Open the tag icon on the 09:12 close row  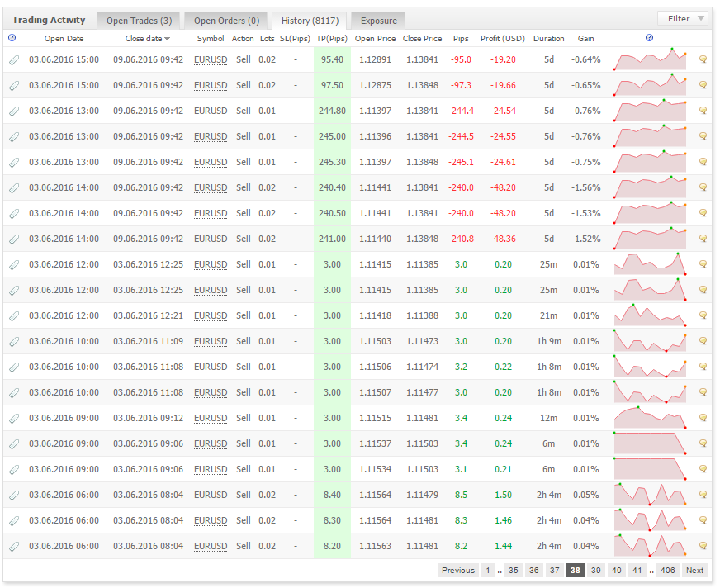coord(14,419)
